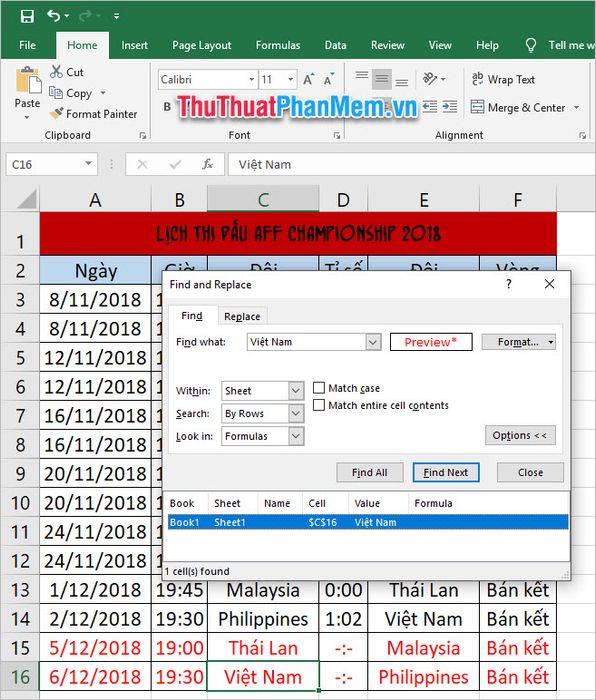Image resolution: width=596 pixels, height=700 pixels.
Task: Switch to the Page Layout tab
Action: coord(202,45)
